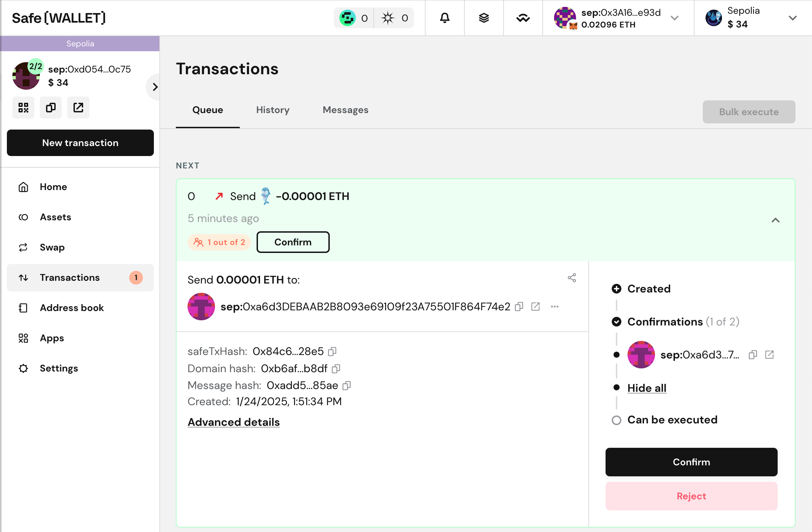Open the more options menu beside the recipient
The height and width of the screenshot is (532, 812).
[555, 307]
